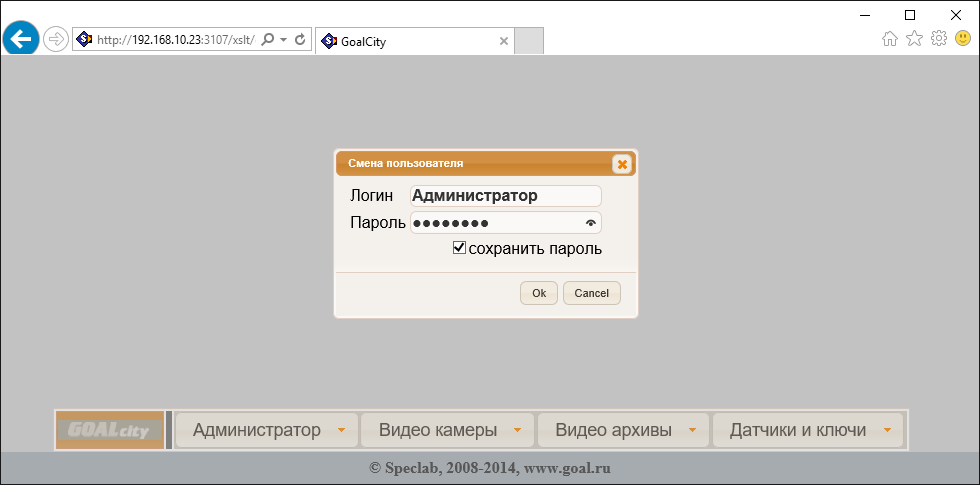Open the Видео архивы menu
This screenshot has width=980, height=485.
click(623, 430)
